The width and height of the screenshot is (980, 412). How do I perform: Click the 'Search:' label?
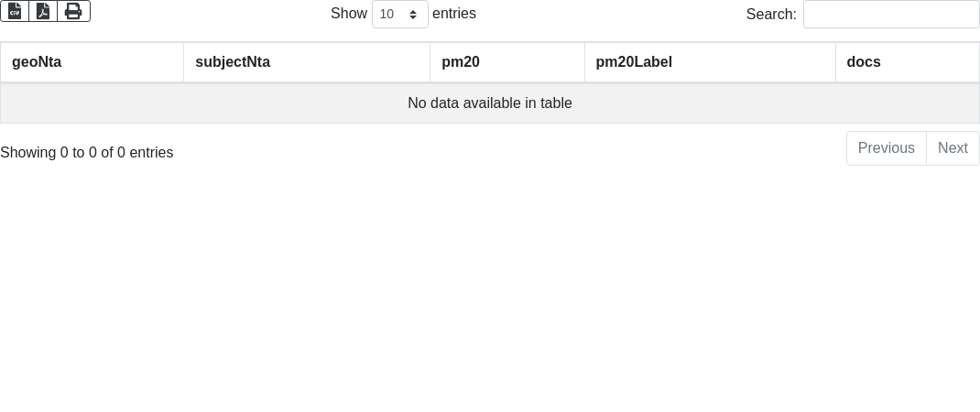coord(771,15)
